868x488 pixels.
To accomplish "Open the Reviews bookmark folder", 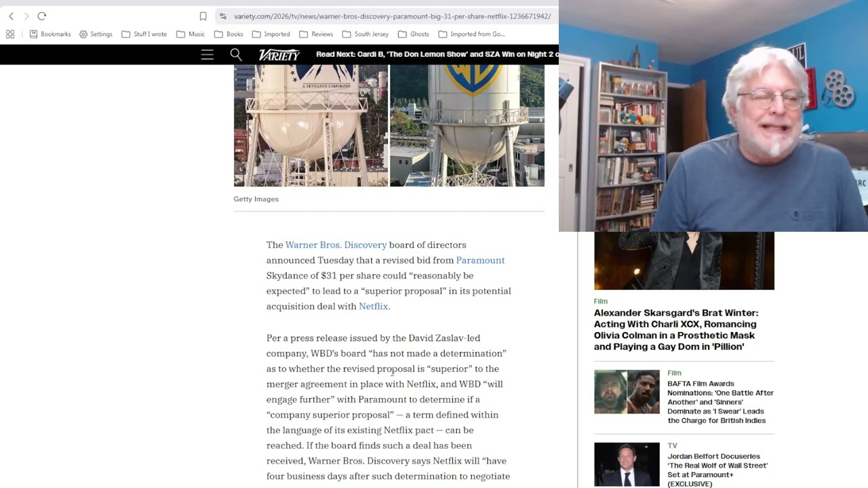I will click(x=316, y=34).
